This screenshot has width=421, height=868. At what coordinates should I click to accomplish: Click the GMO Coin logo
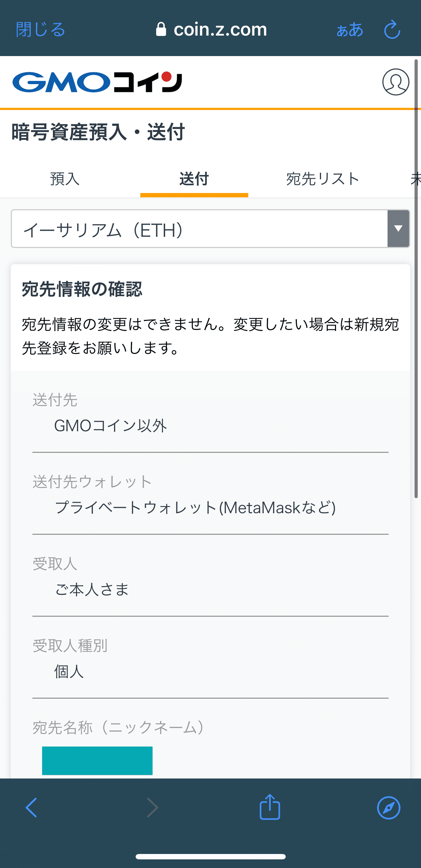pos(97,82)
